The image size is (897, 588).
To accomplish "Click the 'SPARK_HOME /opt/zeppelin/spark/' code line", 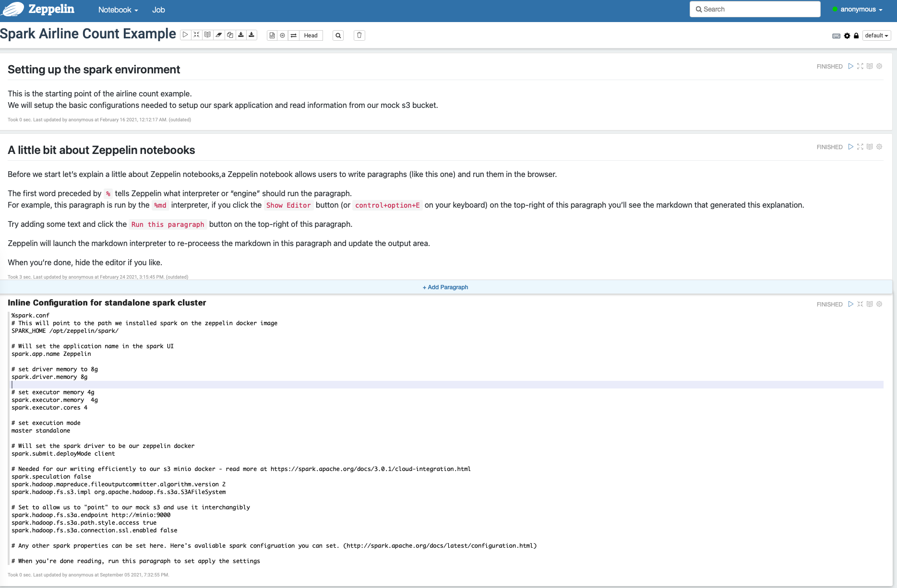I will point(65,331).
